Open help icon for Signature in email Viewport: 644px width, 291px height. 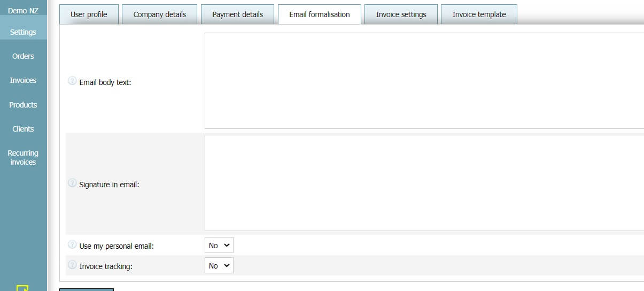72,183
